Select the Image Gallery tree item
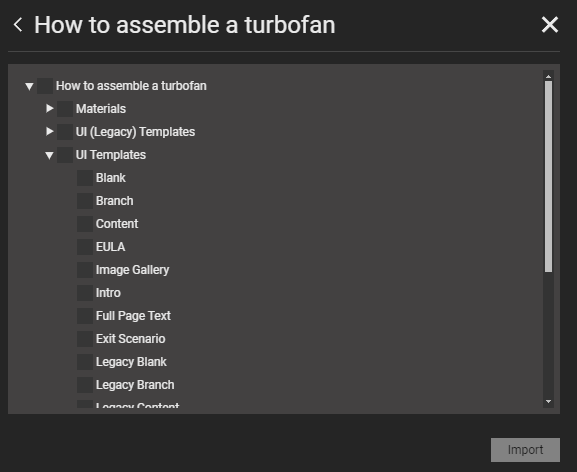 pyautogui.click(x=132, y=270)
